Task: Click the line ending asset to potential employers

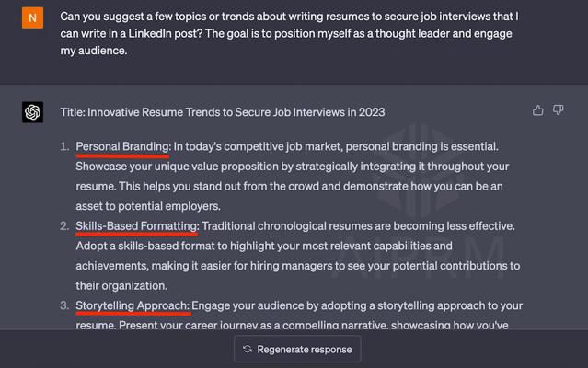Action: 147,206
